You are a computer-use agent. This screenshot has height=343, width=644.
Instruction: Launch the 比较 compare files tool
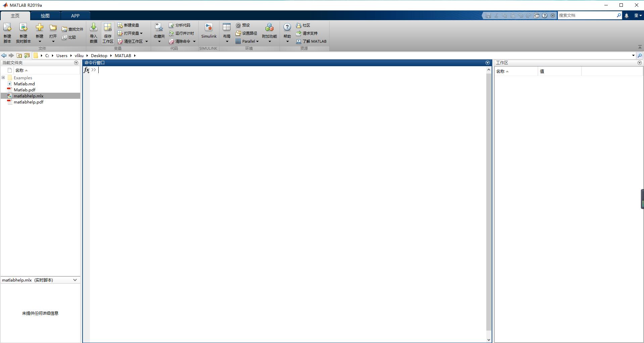pyautogui.click(x=69, y=37)
